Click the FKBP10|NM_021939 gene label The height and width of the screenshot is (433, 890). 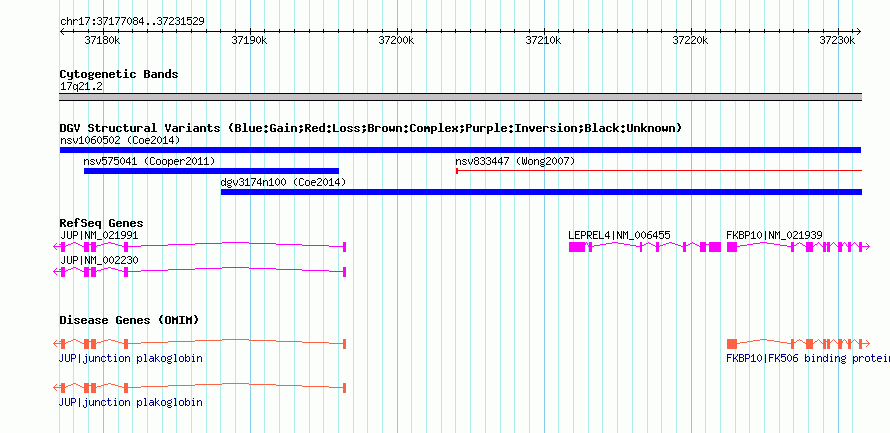[774, 235]
